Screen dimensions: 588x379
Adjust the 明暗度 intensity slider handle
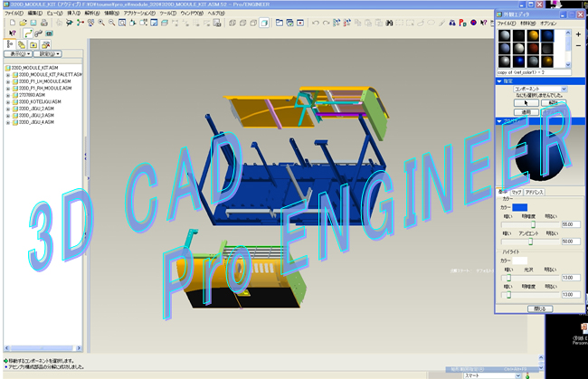[x=533, y=224]
